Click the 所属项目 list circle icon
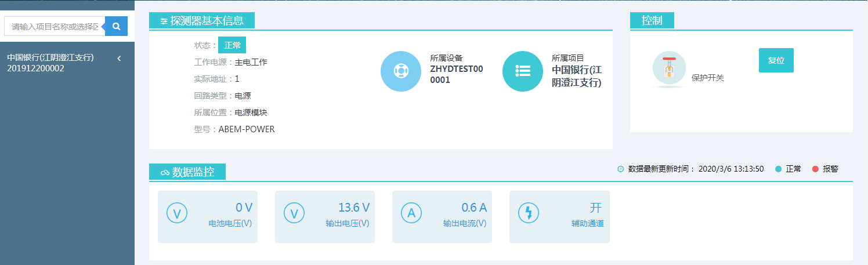The width and height of the screenshot is (868, 265). (x=522, y=71)
